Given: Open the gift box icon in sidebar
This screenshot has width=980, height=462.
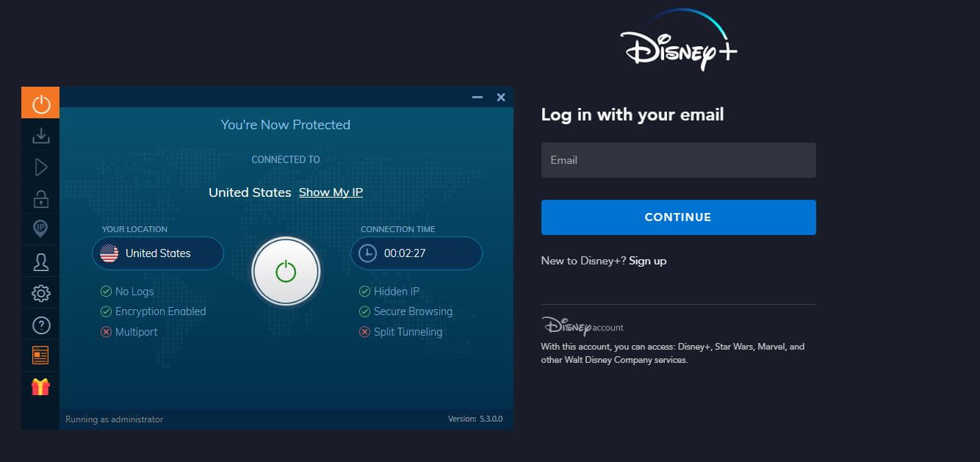Looking at the screenshot, I should click(x=41, y=386).
